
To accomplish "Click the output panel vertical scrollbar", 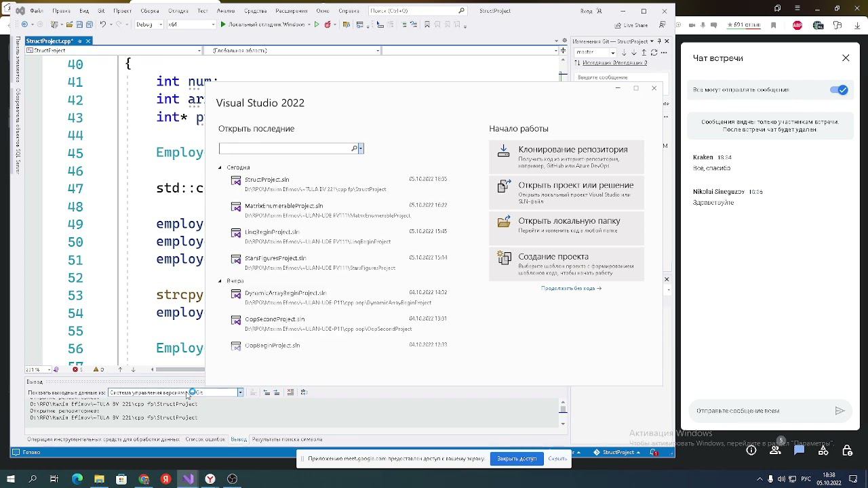I will [563, 413].
